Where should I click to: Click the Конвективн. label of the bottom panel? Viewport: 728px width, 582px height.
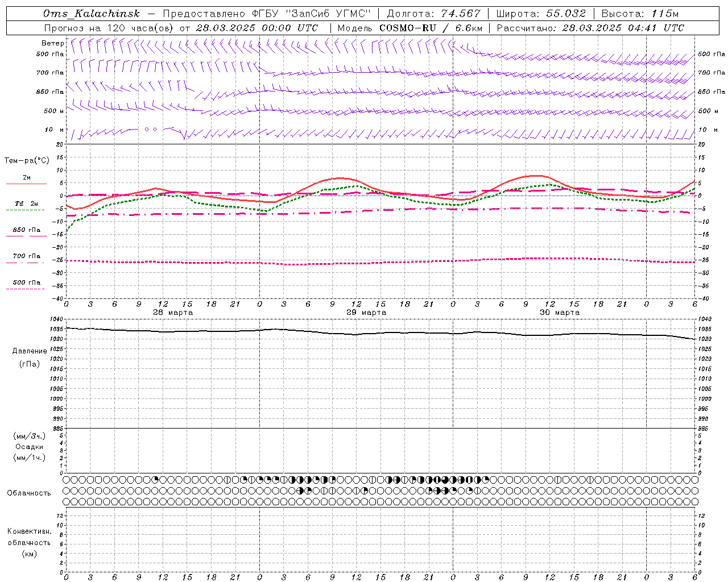(x=29, y=531)
